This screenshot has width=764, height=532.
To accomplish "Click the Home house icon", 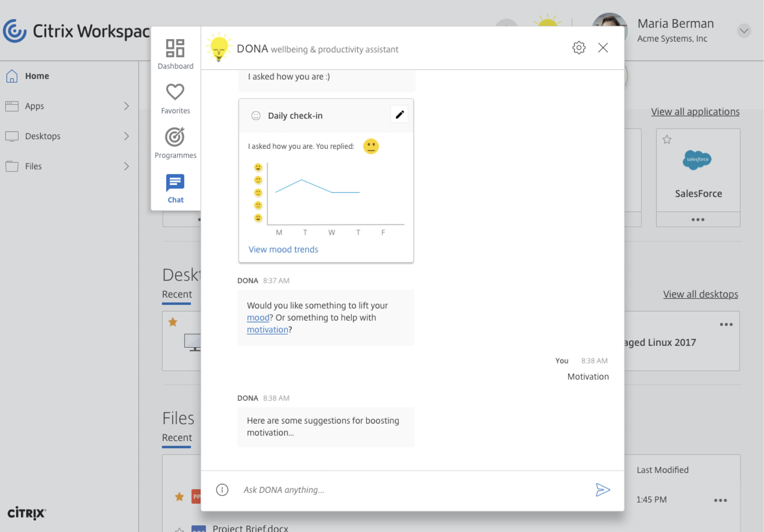I will tap(12, 76).
